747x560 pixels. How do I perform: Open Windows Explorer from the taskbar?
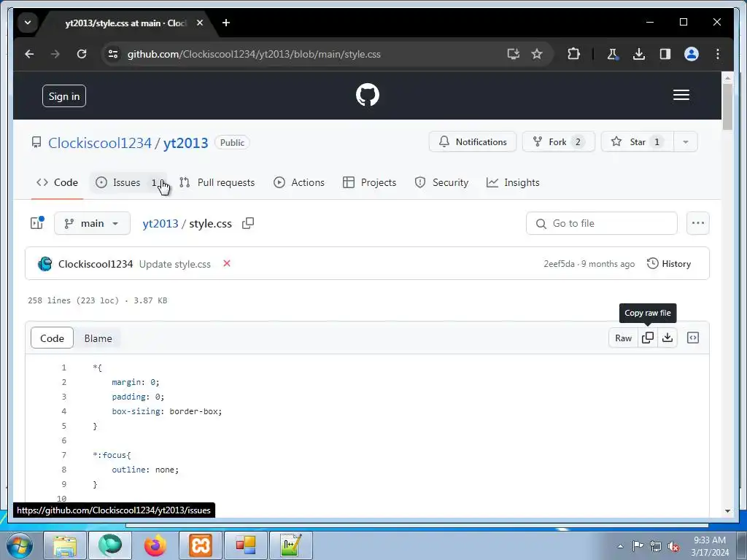coord(64,545)
